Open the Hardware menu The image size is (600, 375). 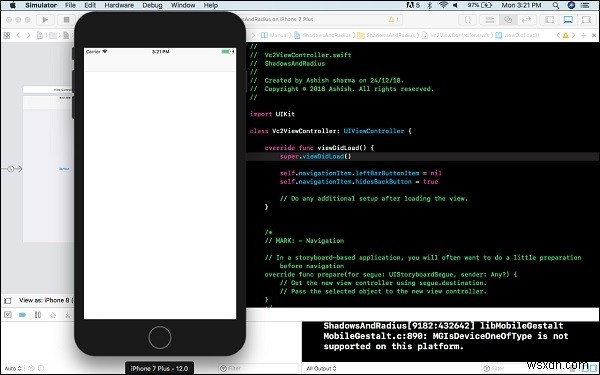tap(119, 5)
